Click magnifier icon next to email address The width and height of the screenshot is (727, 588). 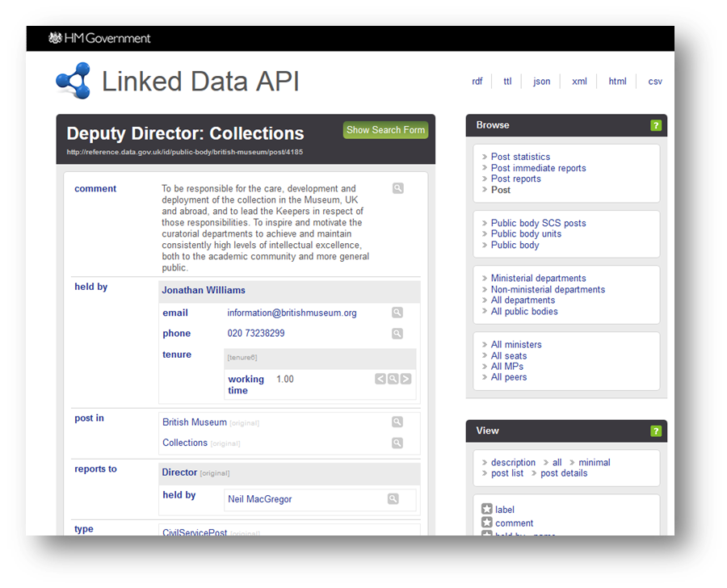(x=397, y=313)
